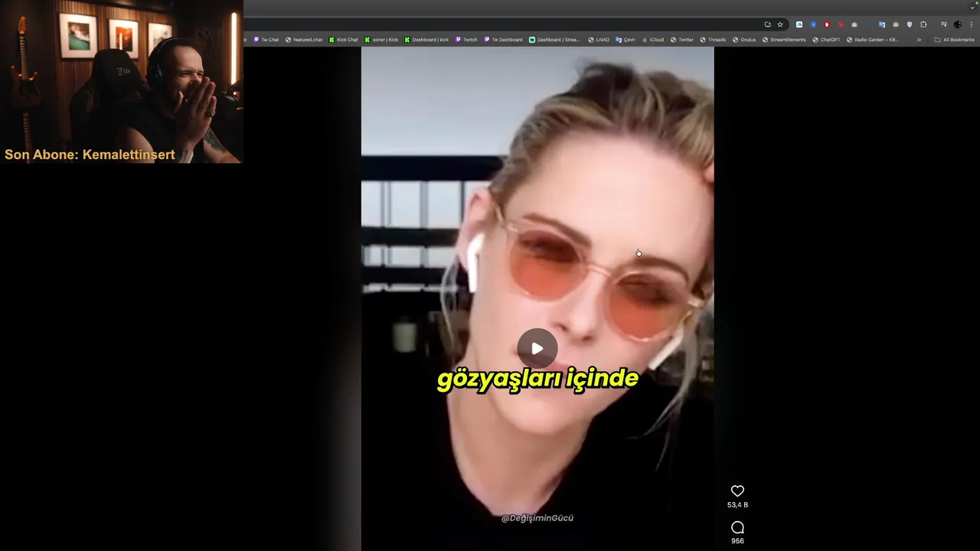Click the 956 comments count
This screenshot has width=980, height=551.
pos(737,541)
